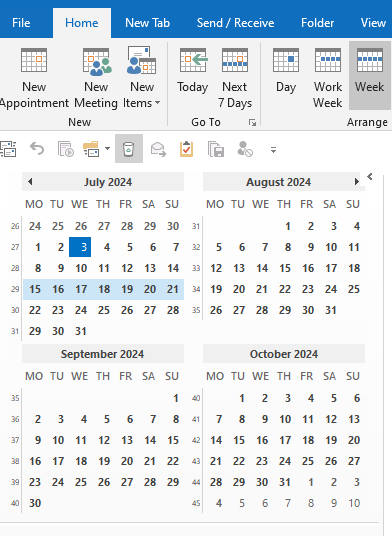Screen dimensions: 392x536
Task: Select week number 33 in August
Action: click(x=196, y=268)
